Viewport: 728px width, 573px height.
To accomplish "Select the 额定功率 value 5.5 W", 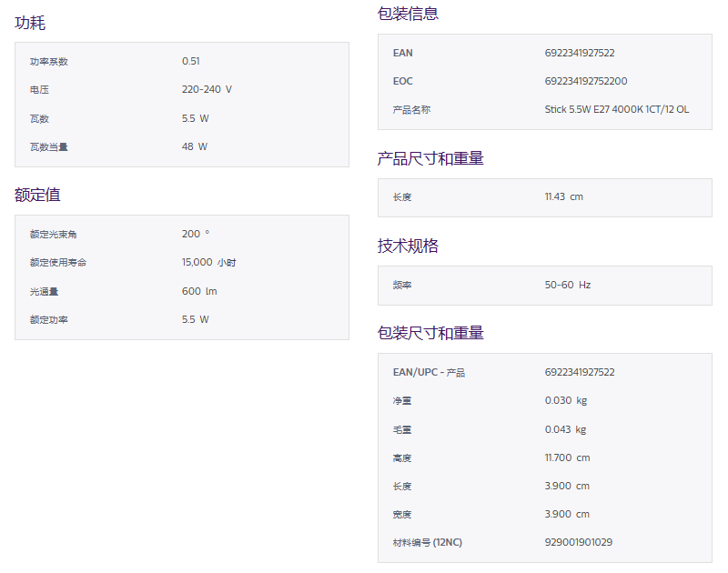I will tap(196, 319).
